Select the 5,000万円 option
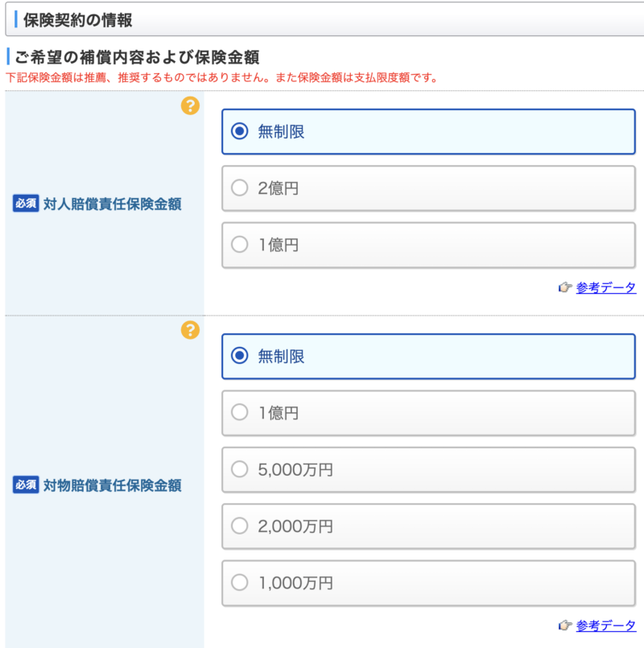Screen dimensions: 644x648 pyautogui.click(x=428, y=469)
